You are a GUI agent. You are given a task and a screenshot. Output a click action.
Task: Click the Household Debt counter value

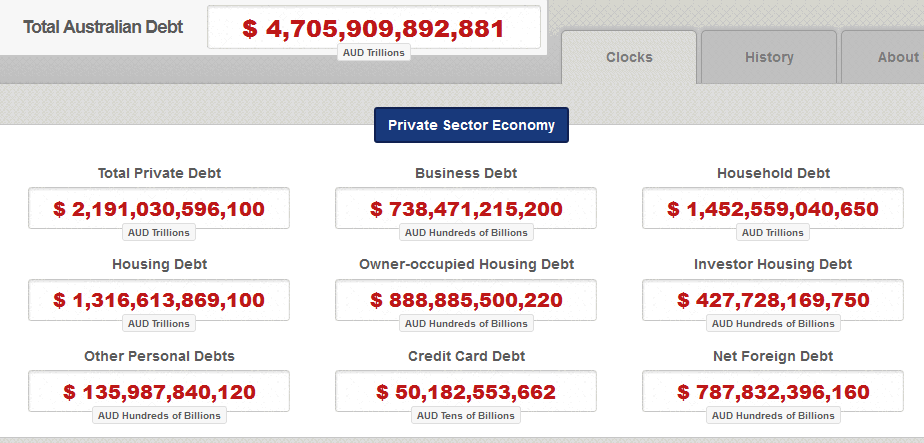(x=773, y=209)
